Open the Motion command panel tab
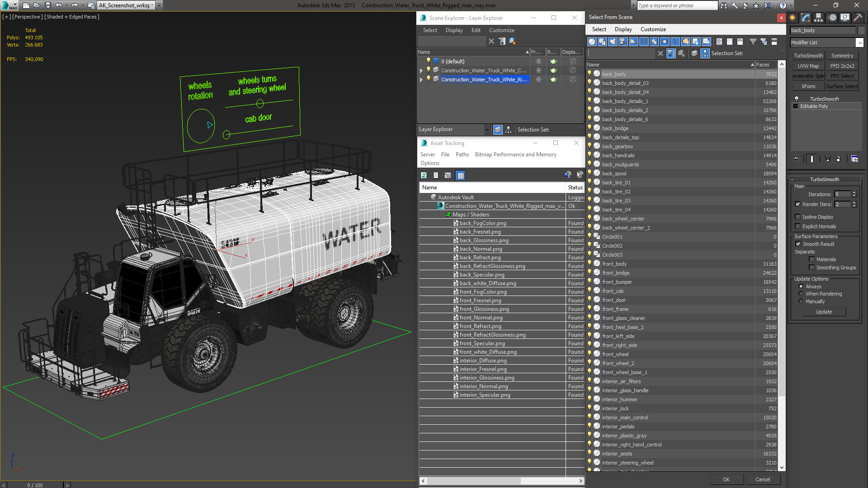This screenshot has height=488, width=868. coord(832,18)
